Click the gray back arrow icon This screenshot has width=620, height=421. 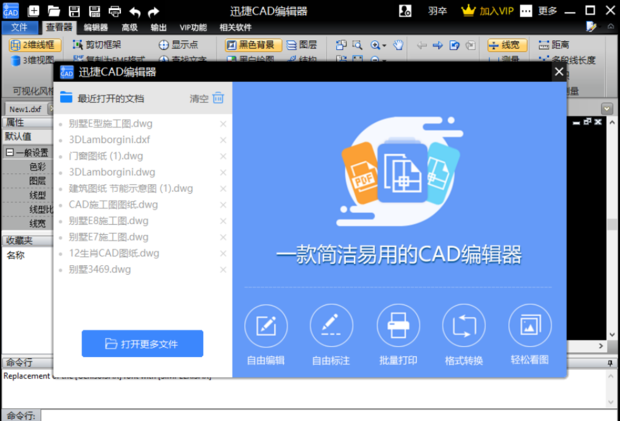click(422, 45)
